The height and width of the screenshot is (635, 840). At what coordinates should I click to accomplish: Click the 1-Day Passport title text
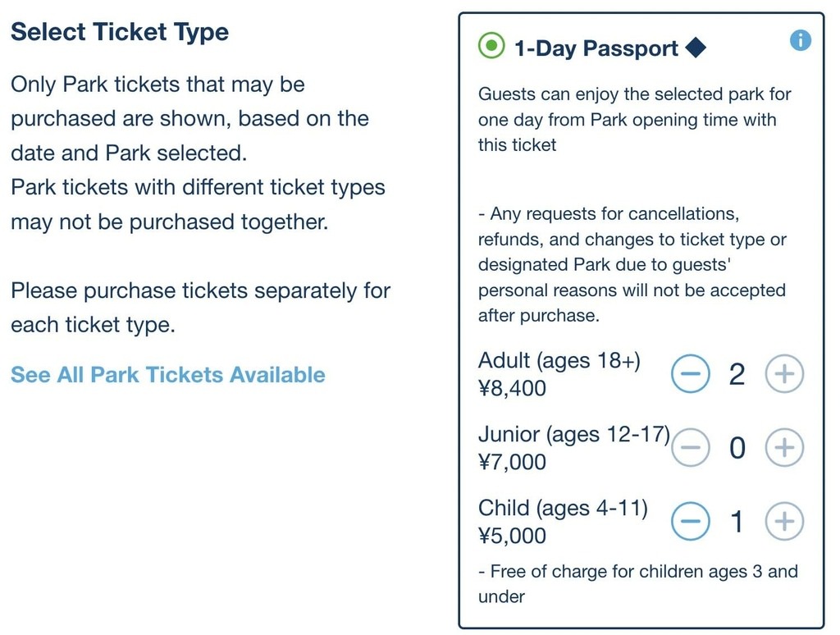[x=596, y=48]
